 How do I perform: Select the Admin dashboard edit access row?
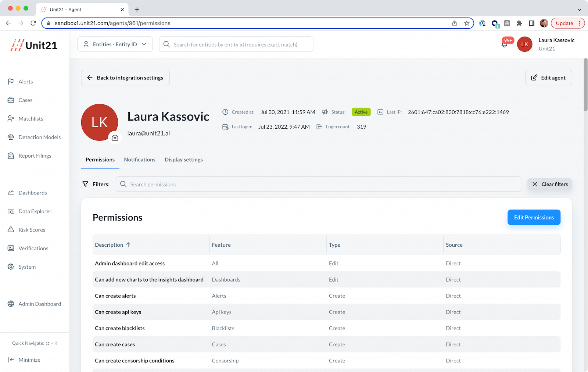[326, 263]
